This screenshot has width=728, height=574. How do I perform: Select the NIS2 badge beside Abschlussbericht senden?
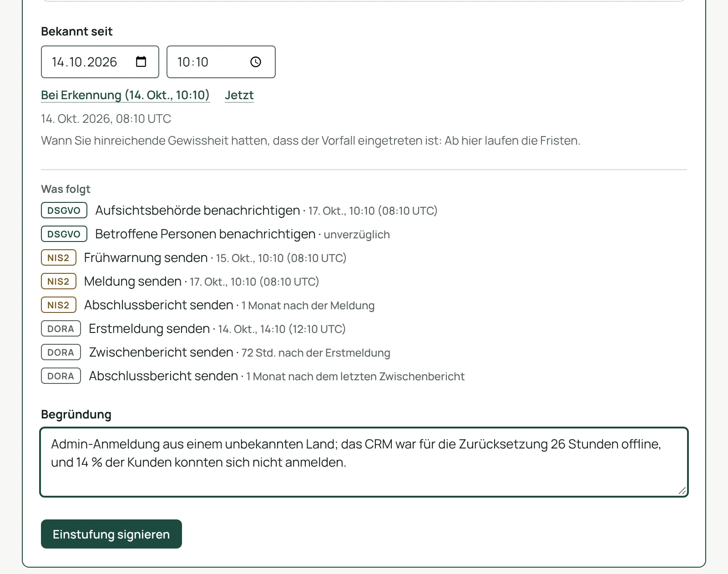pos(59,305)
